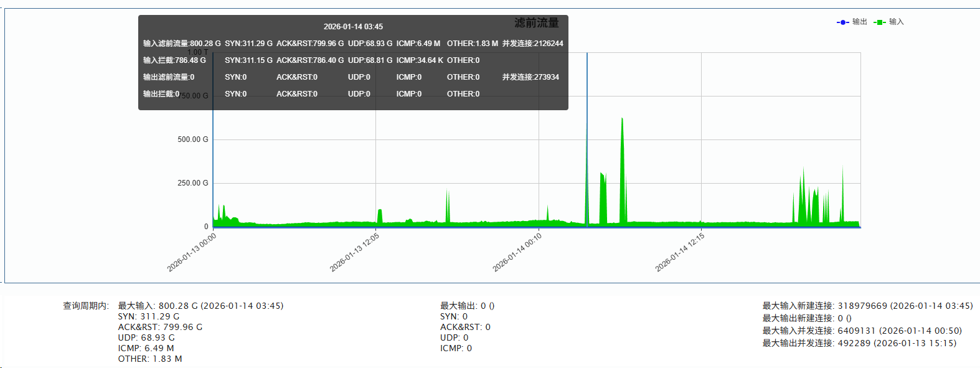Click the x-axis label 2026-01-13 00:00
980x368 pixels.
192,252
